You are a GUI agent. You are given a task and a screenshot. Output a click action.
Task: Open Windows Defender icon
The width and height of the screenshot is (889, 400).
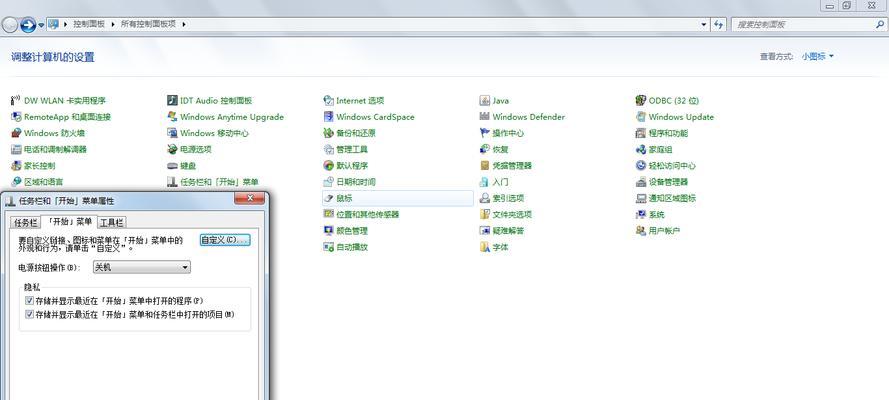click(x=484, y=117)
